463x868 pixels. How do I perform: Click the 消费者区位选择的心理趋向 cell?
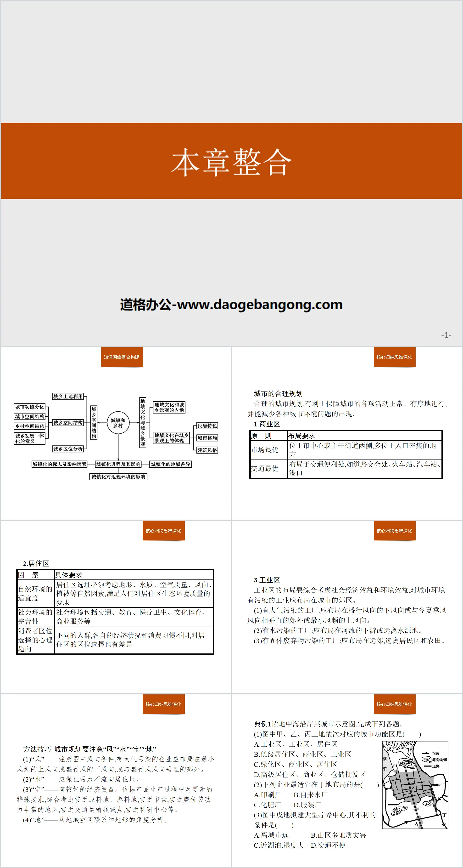pyautogui.click(x=36, y=640)
